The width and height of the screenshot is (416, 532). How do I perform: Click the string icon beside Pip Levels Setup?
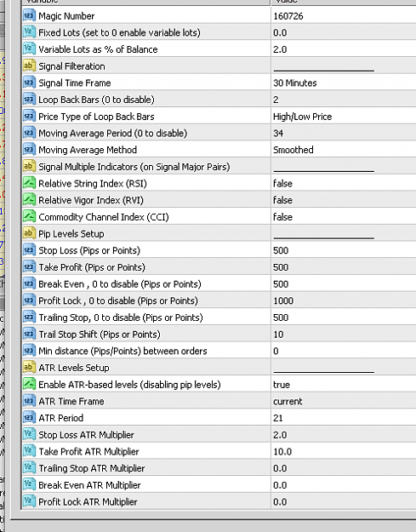(29, 233)
